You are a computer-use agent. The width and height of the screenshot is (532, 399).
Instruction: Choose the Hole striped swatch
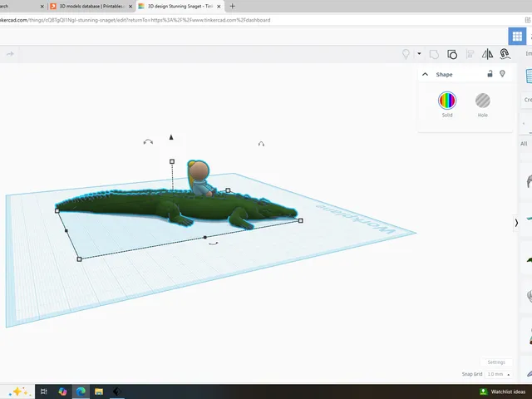click(x=482, y=101)
